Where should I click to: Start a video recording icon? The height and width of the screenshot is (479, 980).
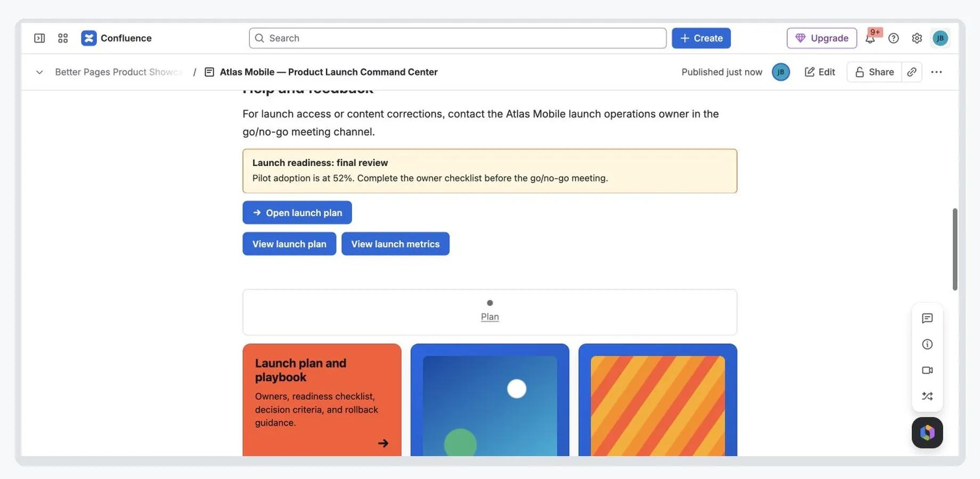(x=927, y=370)
